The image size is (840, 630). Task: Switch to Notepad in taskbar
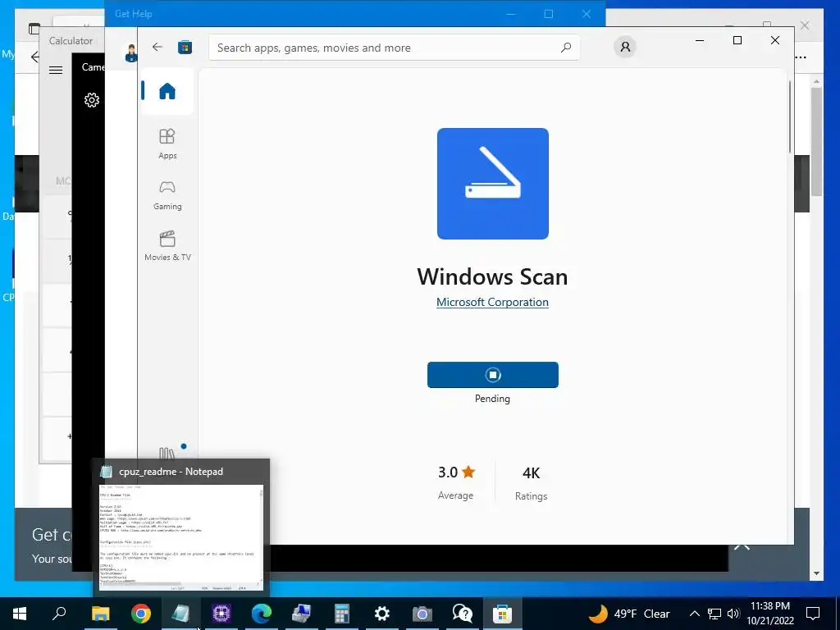pos(180,614)
